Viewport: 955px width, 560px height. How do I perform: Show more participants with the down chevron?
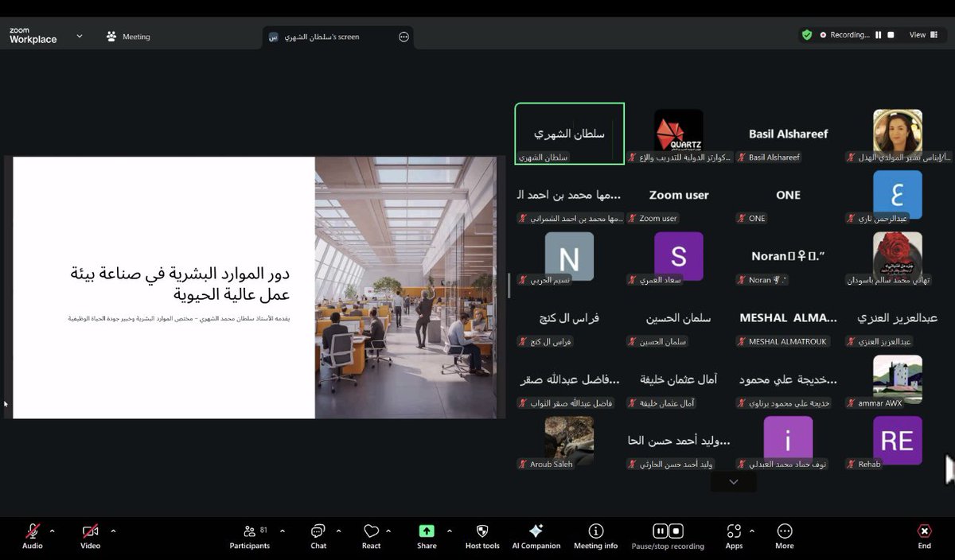pyautogui.click(x=733, y=481)
